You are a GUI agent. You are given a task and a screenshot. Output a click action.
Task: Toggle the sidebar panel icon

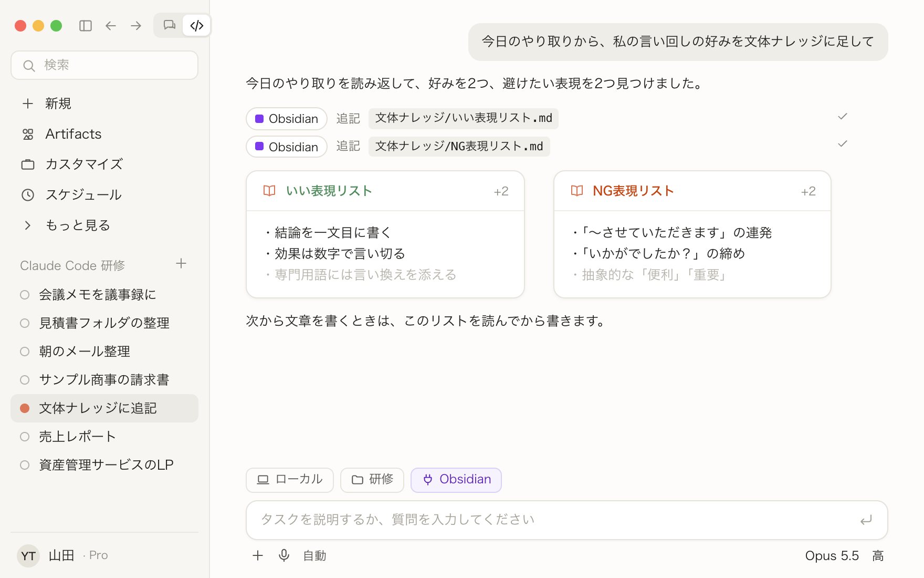coord(86,26)
